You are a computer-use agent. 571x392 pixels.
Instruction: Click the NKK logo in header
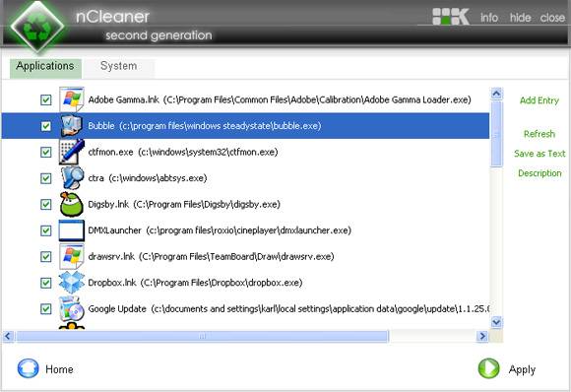tap(451, 17)
